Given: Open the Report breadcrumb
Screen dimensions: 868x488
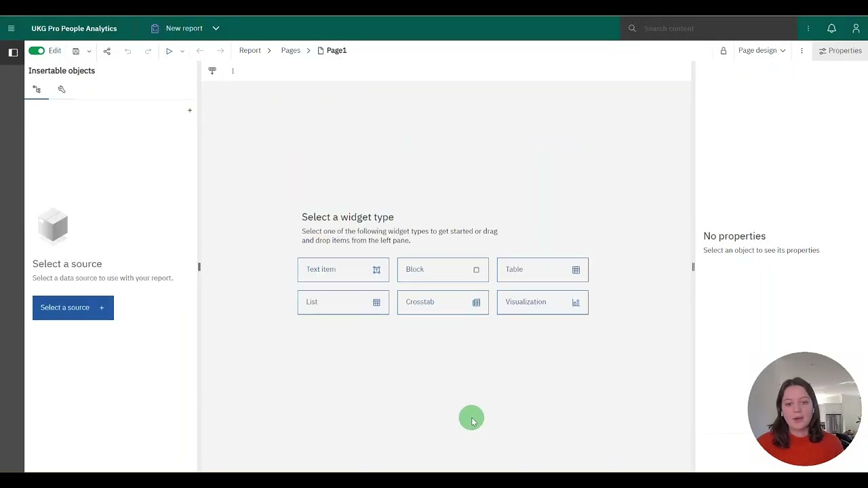Looking at the screenshot, I should click(x=250, y=50).
